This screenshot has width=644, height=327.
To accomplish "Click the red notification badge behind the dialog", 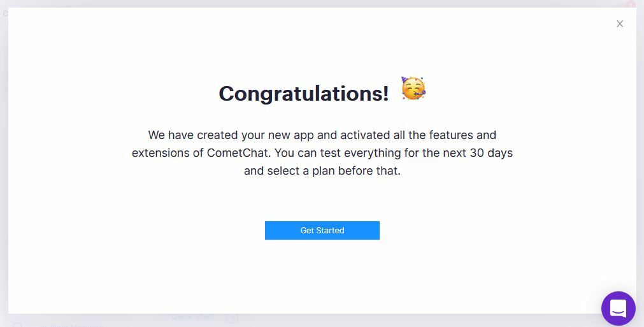I will tap(630, 4).
